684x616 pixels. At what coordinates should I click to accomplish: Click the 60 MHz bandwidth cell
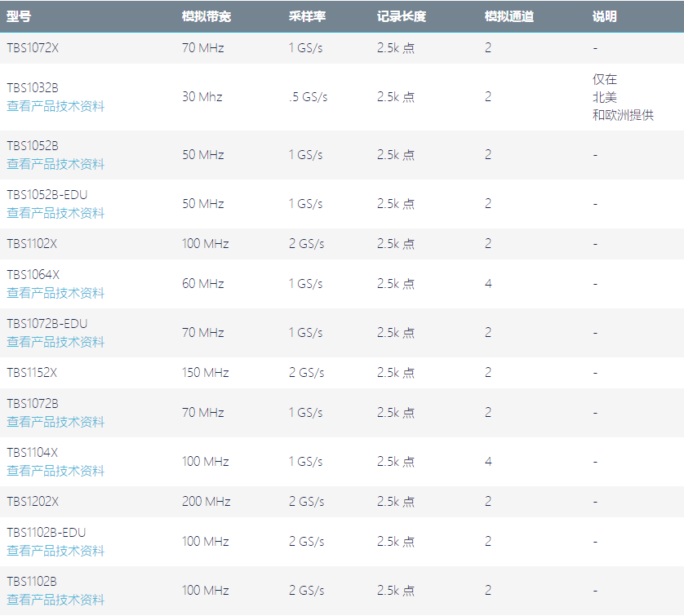click(x=203, y=284)
